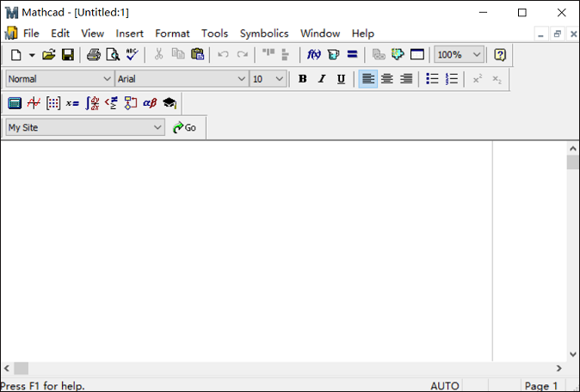This screenshot has height=392, width=580.
Task: Toggle bold formatting
Action: click(303, 79)
